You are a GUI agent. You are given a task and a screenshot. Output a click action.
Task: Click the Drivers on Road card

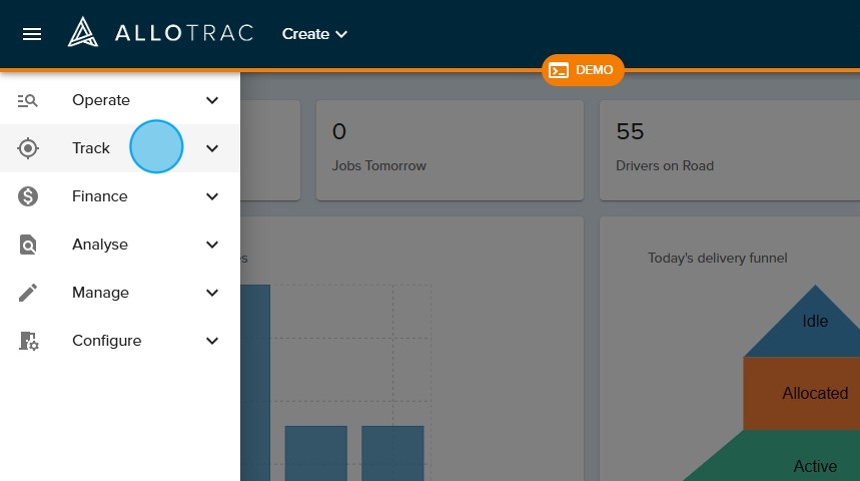(x=730, y=148)
